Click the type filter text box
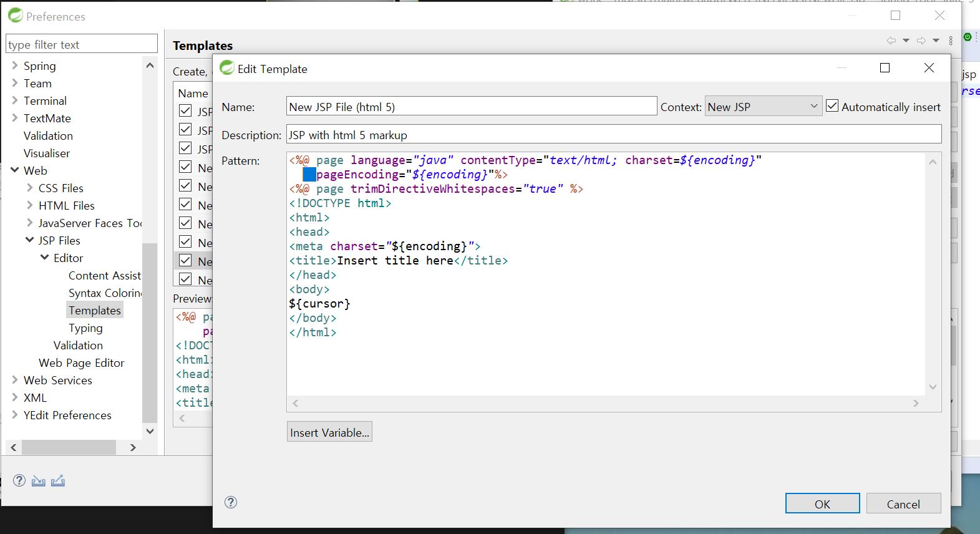This screenshot has height=534, width=980. click(82, 44)
